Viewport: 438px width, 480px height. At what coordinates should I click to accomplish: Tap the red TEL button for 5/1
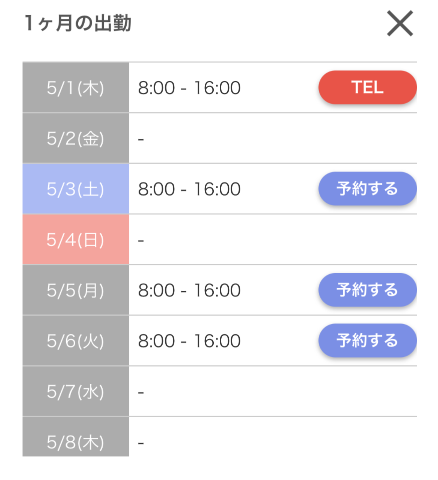(367, 87)
